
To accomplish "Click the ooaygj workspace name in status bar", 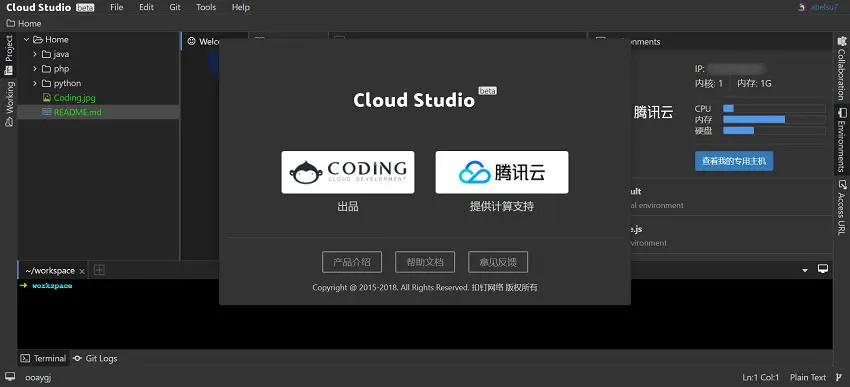I will point(38,378).
